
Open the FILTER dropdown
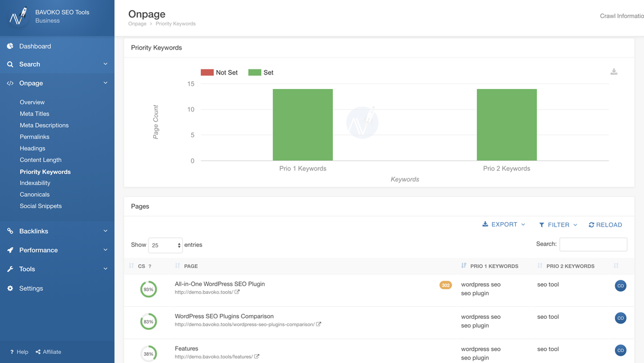[x=558, y=224]
